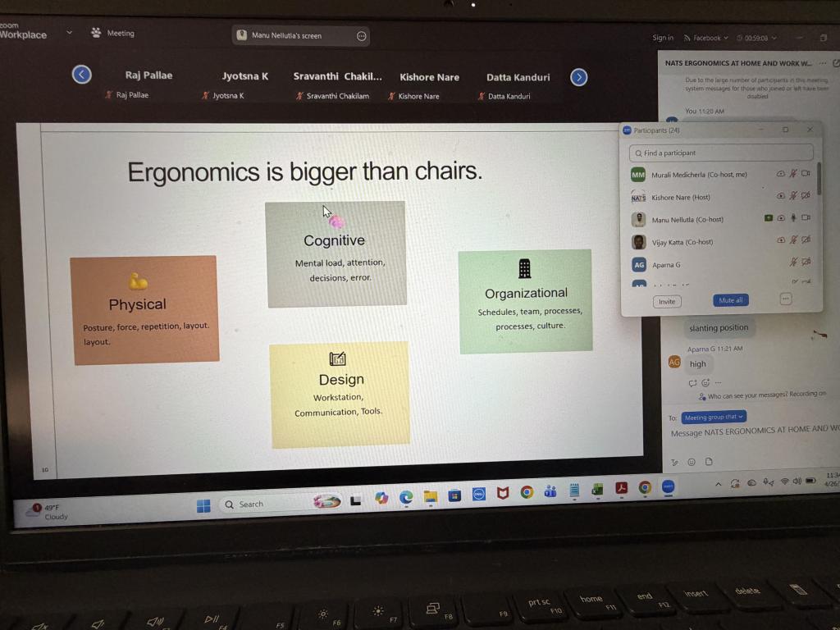Image resolution: width=840 pixels, height=630 pixels.
Task: Open weather widget showing 49°F Cloudy
Action: pyautogui.click(x=48, y=512)
